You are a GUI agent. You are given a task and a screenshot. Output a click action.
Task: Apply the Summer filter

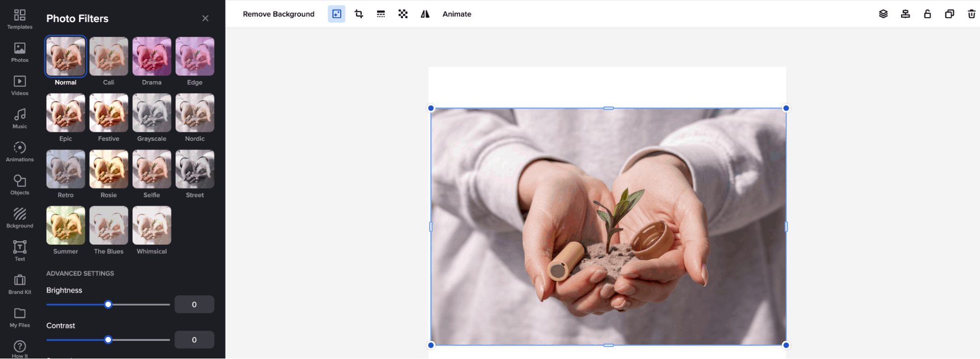[66, 226]
